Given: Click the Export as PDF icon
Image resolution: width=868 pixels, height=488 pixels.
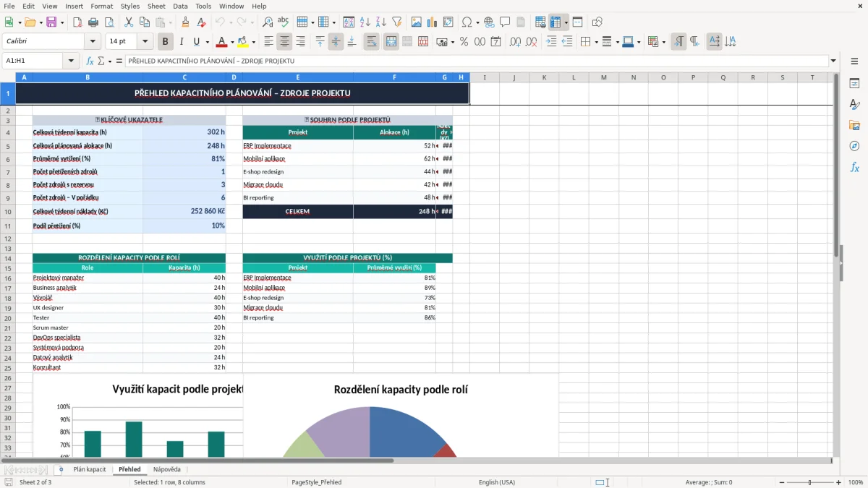Looking at the screenshot, I should [79, 22].
